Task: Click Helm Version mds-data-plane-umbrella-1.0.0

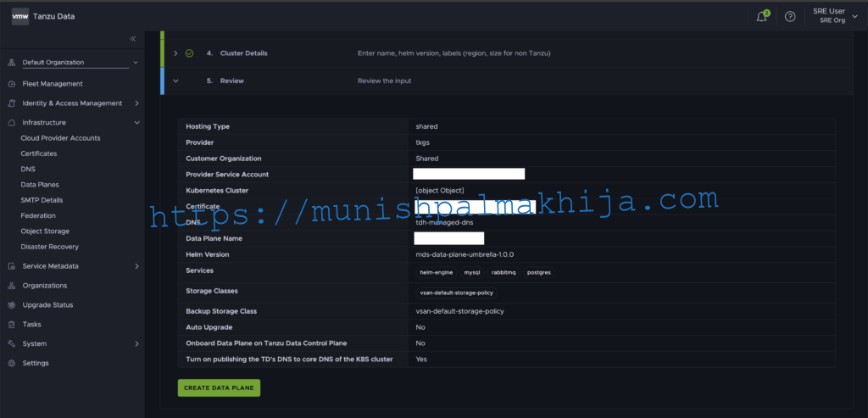Action: [x=465, y=254]
